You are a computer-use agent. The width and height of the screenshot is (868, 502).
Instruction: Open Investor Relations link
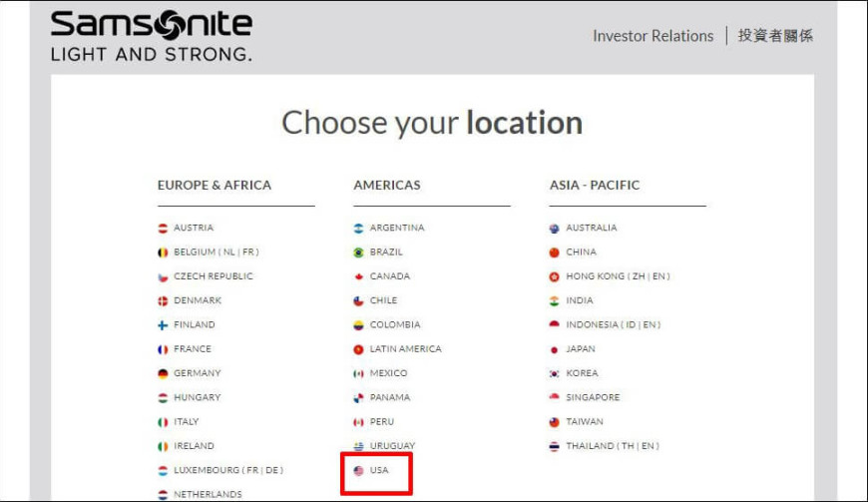click(x=653, y=36)
